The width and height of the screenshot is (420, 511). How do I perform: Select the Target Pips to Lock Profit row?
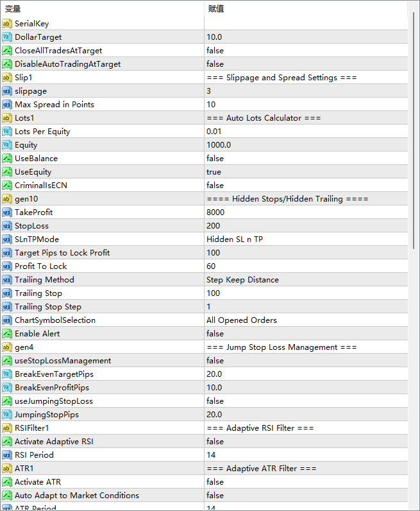pos(205,253)
